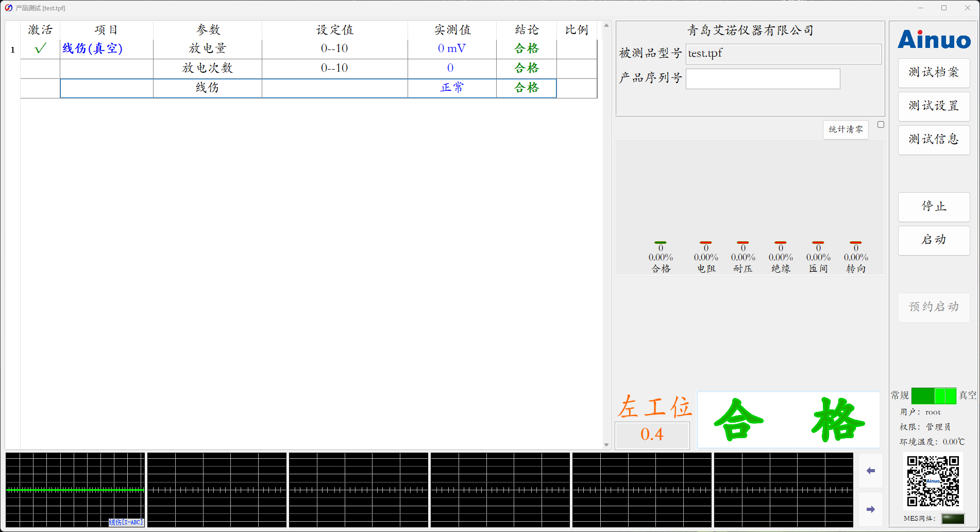Switch the 常规/真空 mode slider
This screenshot has height=532, width=980.
pyautogui.click(x=933, y=395)
